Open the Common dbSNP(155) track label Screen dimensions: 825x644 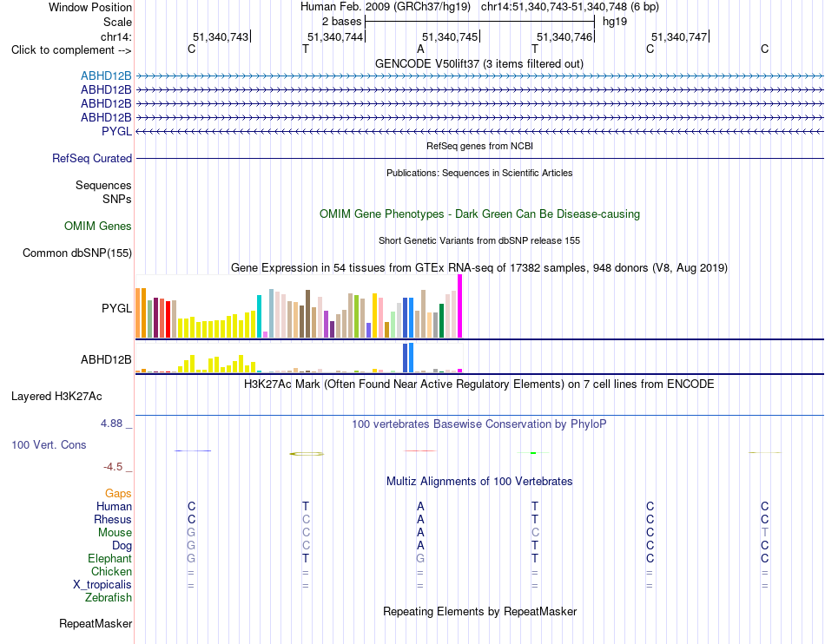point(77,253)
